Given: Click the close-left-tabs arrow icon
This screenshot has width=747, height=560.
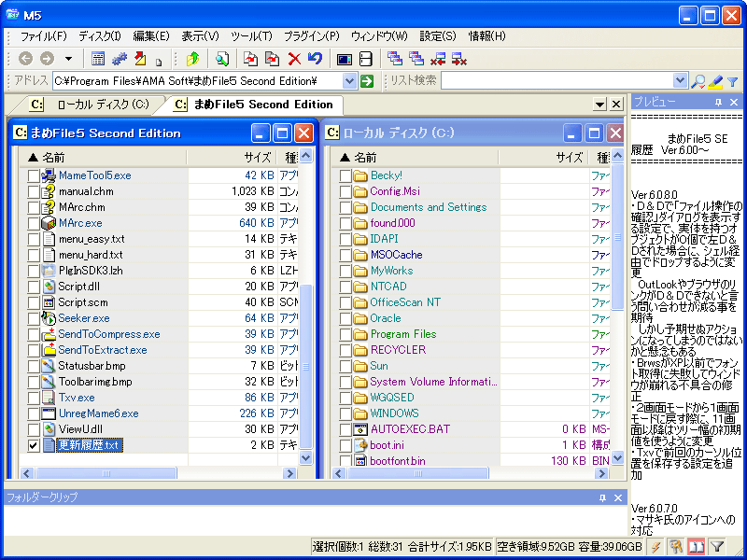Looking at the screenshot, I should click(x=438, y=59).
